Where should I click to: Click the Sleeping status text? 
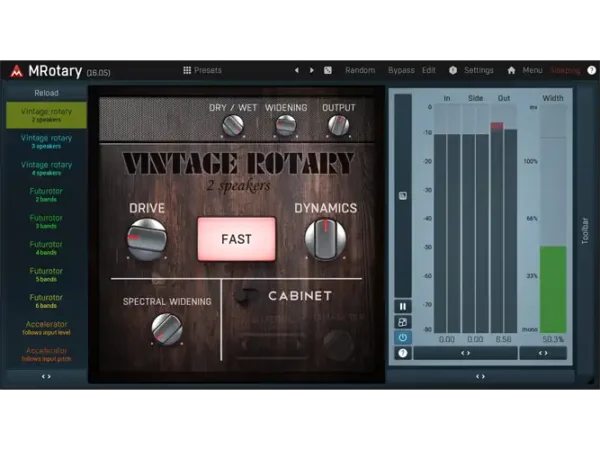tap(565, 70)
